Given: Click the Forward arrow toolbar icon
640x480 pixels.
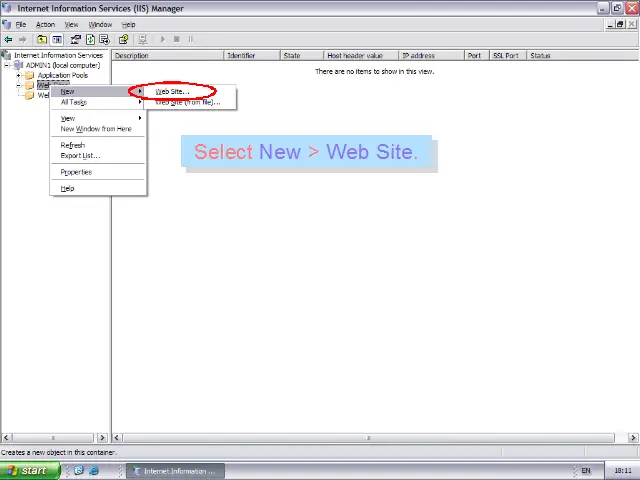Looking at the screenshot, I should pyautogui.click(x=22, y=40).
